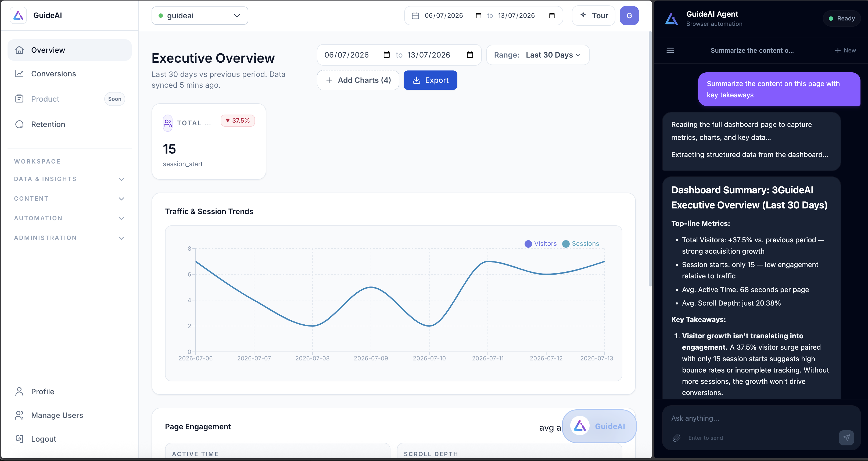Click the Traffic & Session Trends title
This screenshot has width=868, height=461.
[x=209, y=211]
